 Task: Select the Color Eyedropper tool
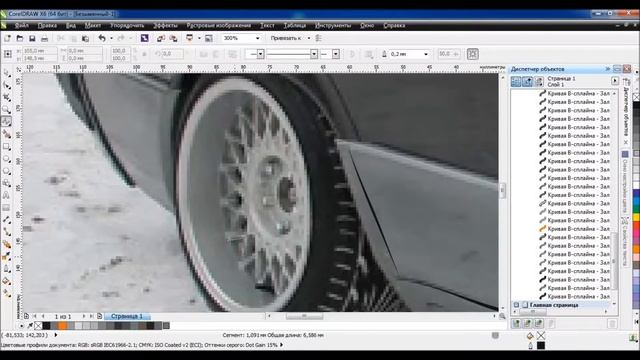pyautogui.click(x=7, y=256)
